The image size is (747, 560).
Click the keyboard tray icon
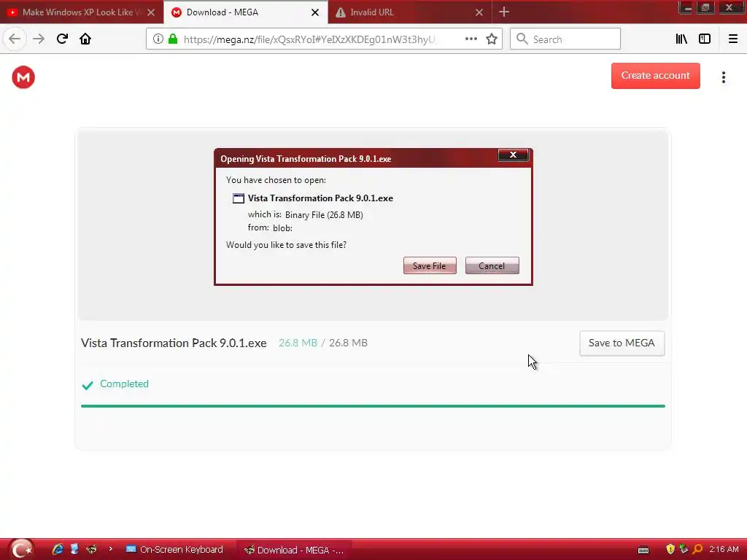[x=643, y=550]
